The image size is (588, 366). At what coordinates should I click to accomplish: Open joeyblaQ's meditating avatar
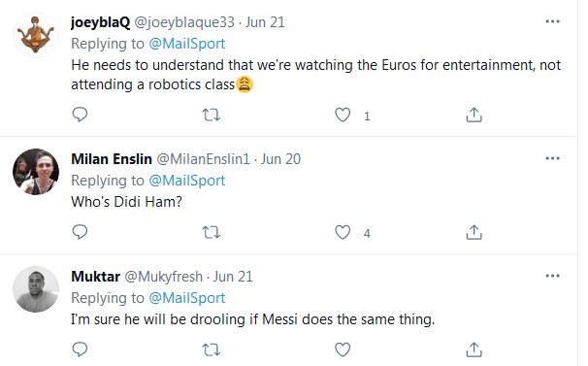[36, 35]
